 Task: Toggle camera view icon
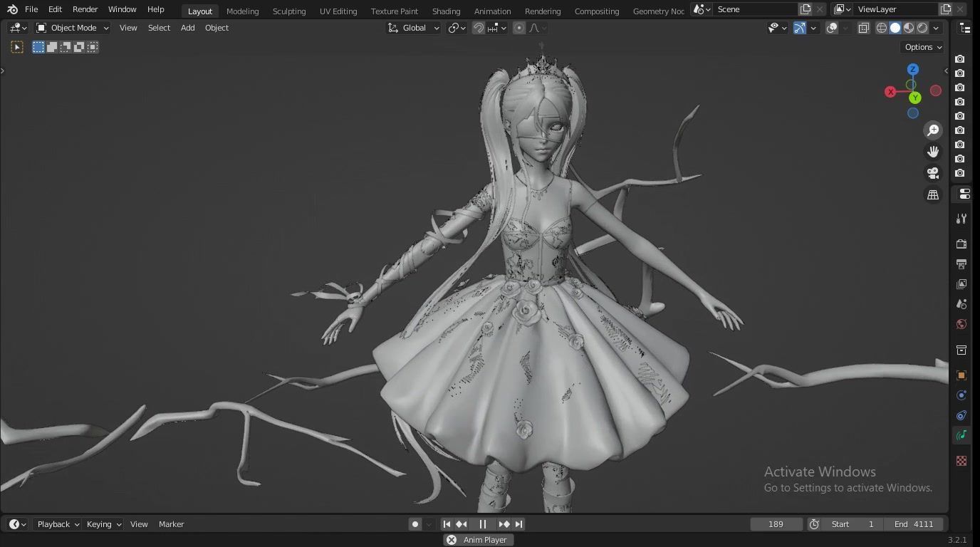point(933,173)
